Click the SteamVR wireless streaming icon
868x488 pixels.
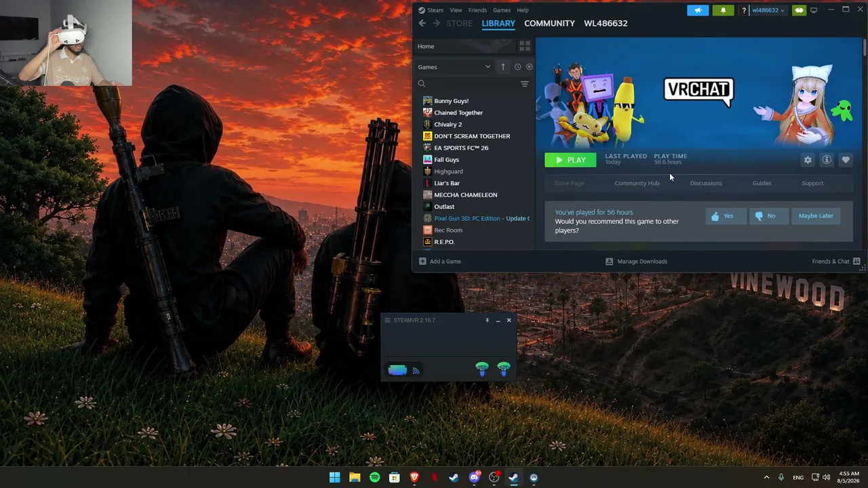pos(416,371)
